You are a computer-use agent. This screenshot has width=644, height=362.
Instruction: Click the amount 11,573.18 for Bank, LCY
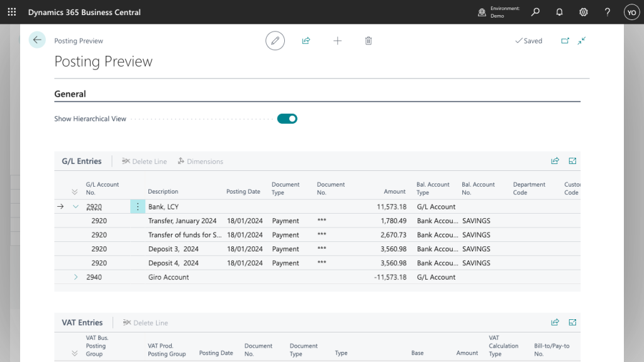[391, 206]
